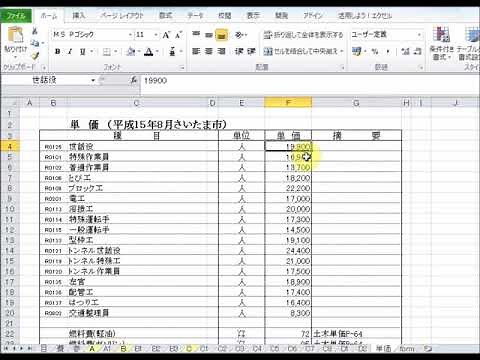Viewport: 480px width, 360px height.
Task: Open Conditional Formatting menu
Action: 441,43
